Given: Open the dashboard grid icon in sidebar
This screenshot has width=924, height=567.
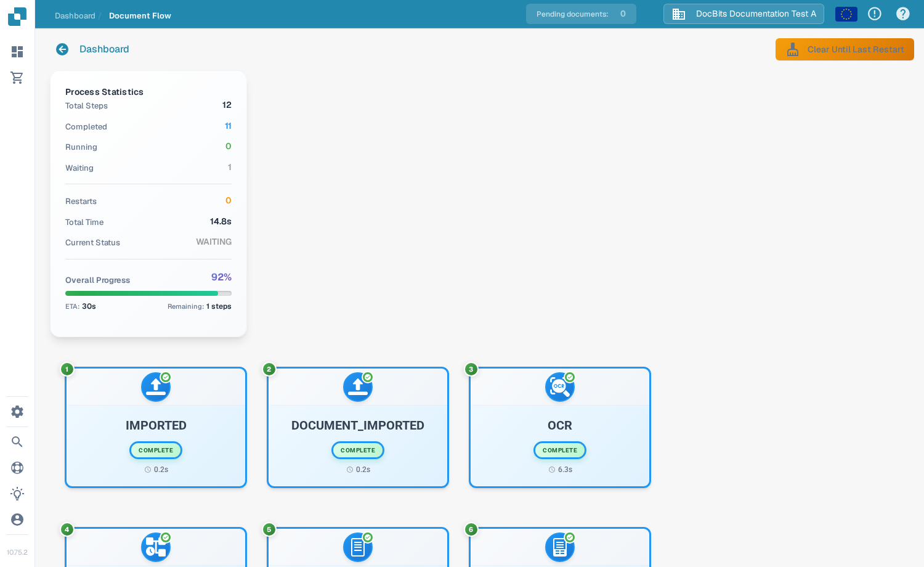Looking at the screenshot, I should click(17, 52).
